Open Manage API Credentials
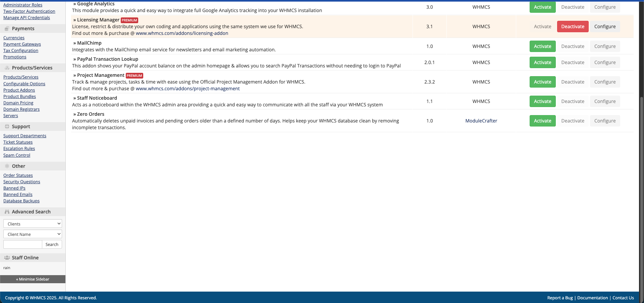The image size is (644, 303). pyautogui.click(x=26, y=18)
